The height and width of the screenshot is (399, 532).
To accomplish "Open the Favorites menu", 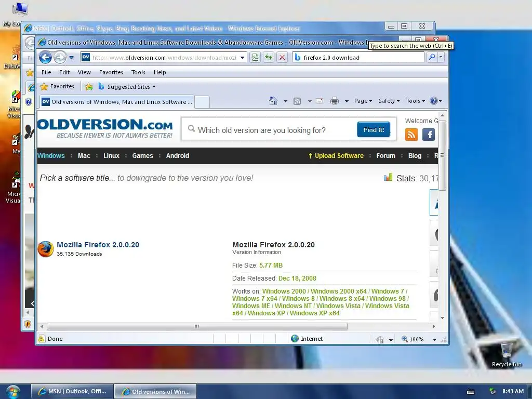I will pos(111,72).
